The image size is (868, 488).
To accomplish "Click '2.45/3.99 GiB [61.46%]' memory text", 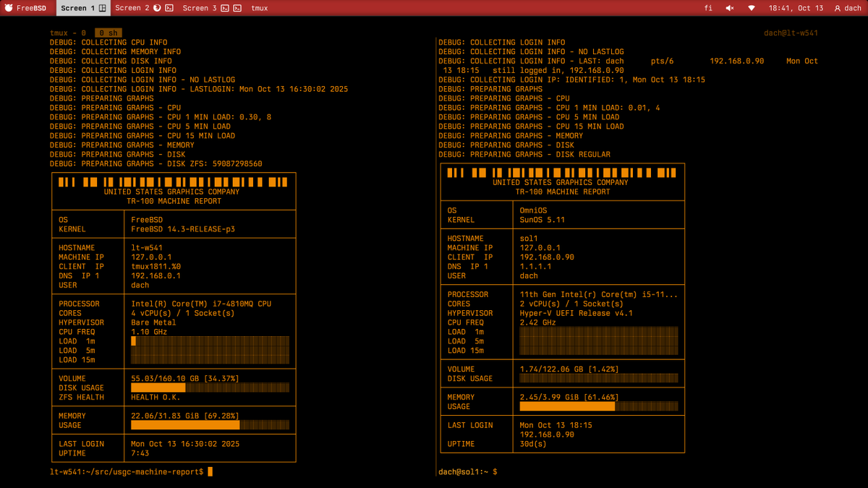I will 570,397.
